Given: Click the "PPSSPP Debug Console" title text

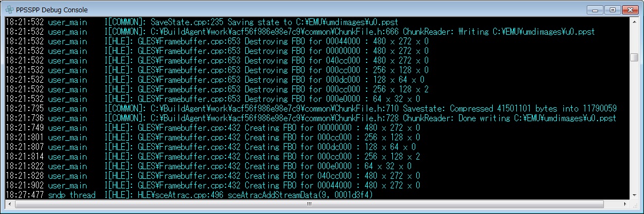Looking at the screenshot, I should click(x=52, y=10).
